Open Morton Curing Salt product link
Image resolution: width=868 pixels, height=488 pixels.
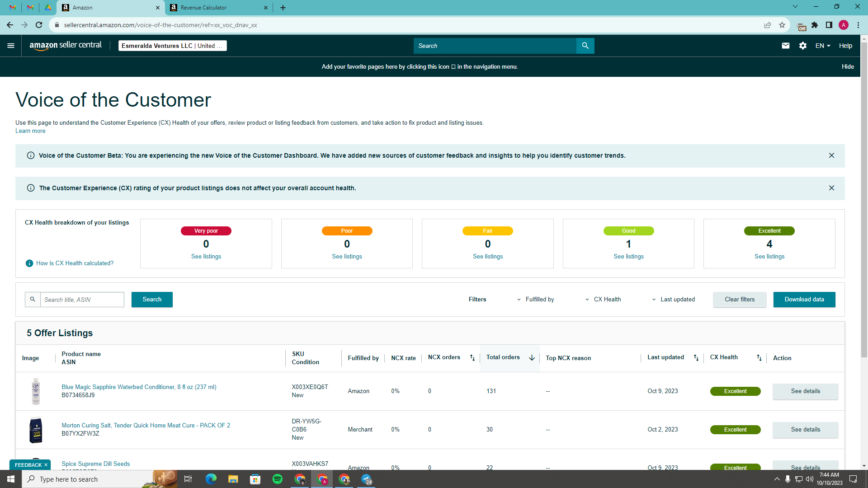pos(146,426)
